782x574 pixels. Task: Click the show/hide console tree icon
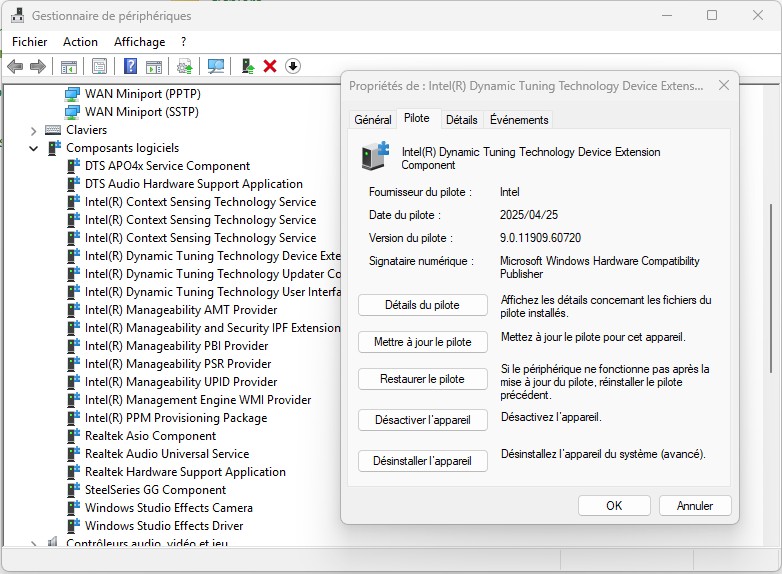[x=69, y=66]
